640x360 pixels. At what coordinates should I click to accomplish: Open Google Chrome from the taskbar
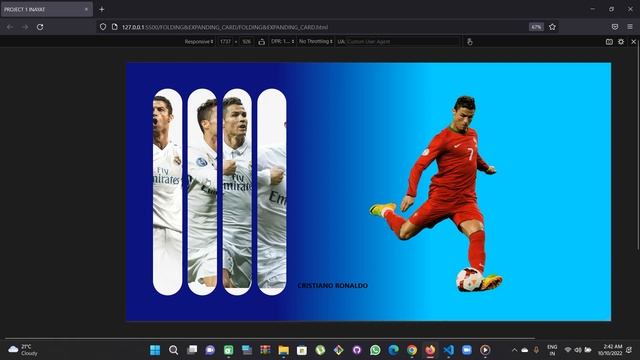pyautogui.click(x=412, y=350)
